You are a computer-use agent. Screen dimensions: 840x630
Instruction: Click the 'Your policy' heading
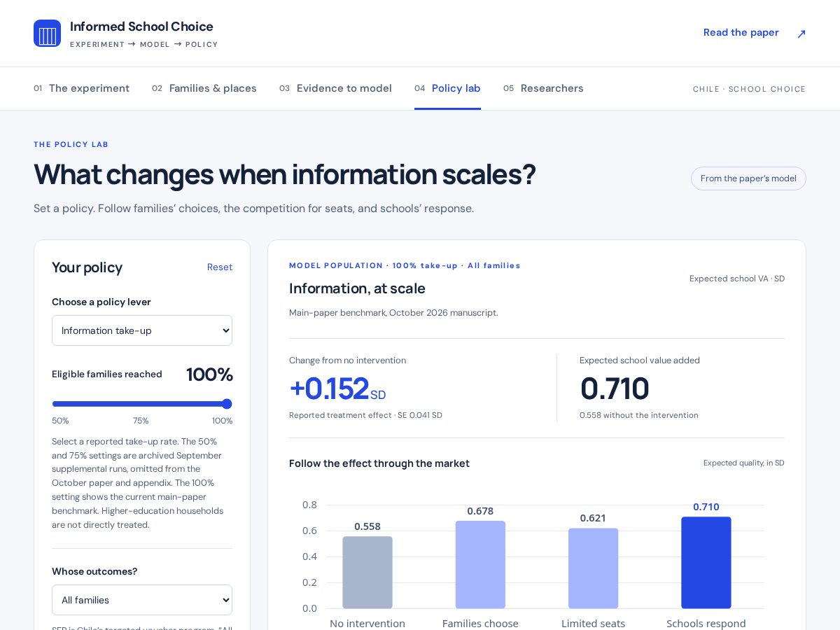pyautogui.click(x=87, y=267)
